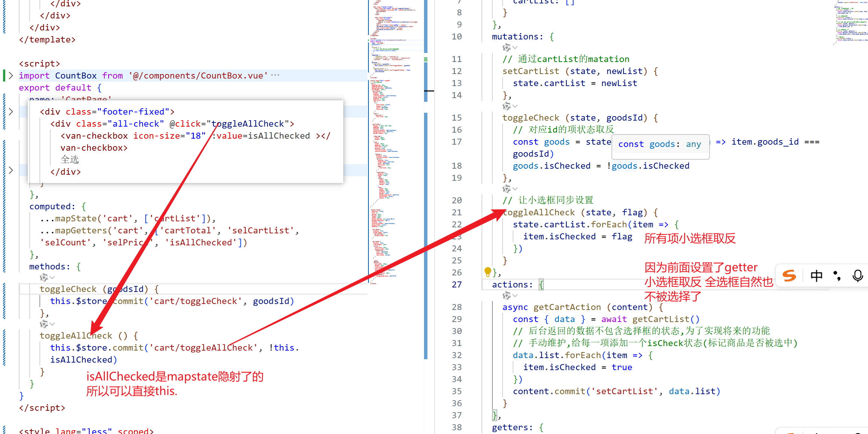Toggle Sogou punctuation mode button
This screenshot has height=434, width=868.
(x=837, y=276)
